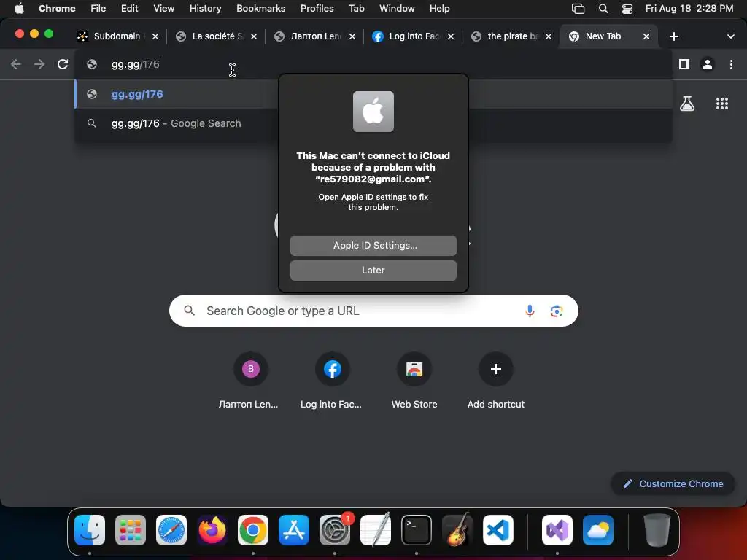747x560 pixels.
Task: Launch Safari from the Dock
Action: [171, 530]
